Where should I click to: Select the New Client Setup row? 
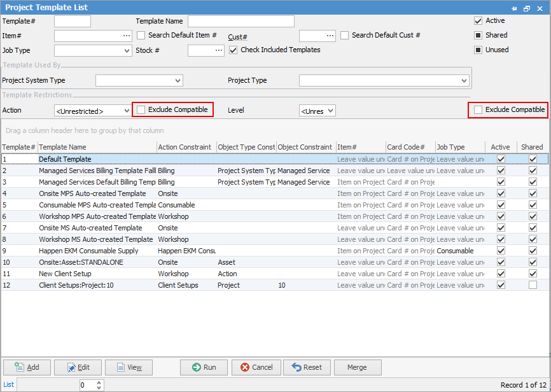pos(274,274)
